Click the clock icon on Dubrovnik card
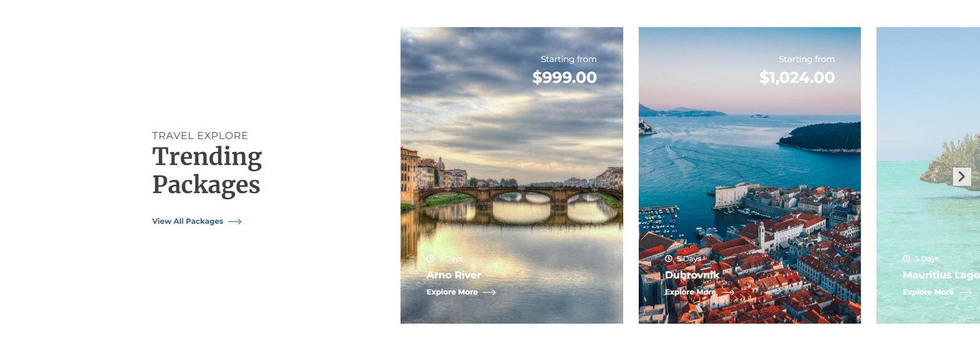 click(668, 258)
